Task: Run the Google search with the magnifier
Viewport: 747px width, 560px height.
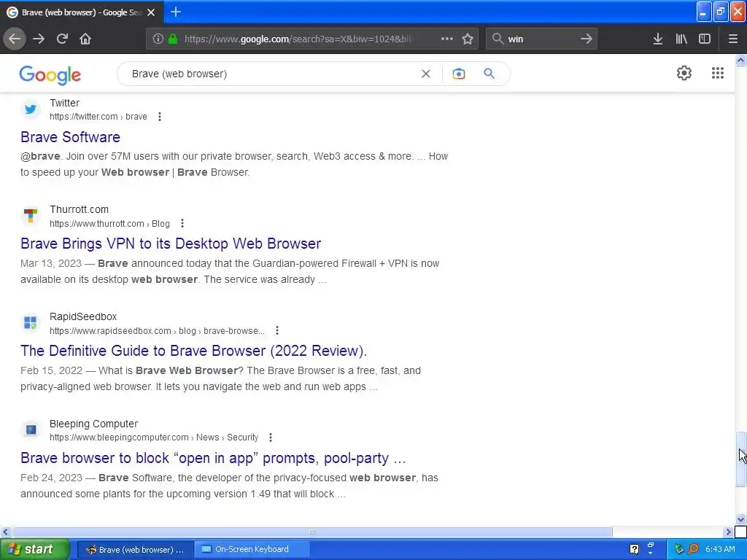Action: (x=489, y=74)
